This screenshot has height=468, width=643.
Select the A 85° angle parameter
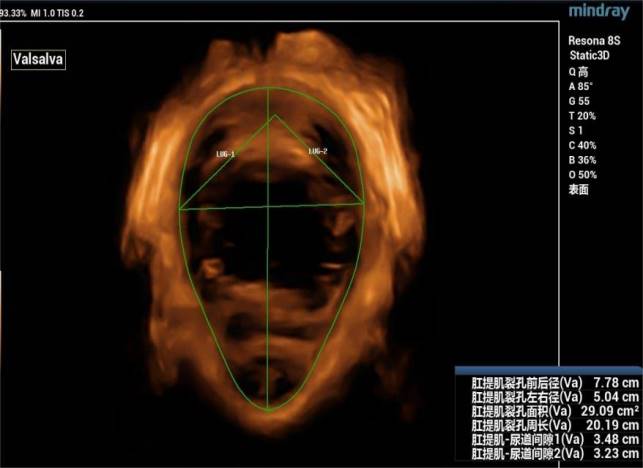pyautogui.click(x=582, y=89)
